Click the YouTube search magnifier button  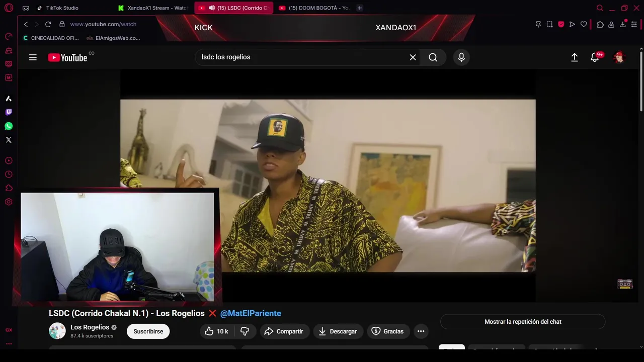click(x=433, y=57)
